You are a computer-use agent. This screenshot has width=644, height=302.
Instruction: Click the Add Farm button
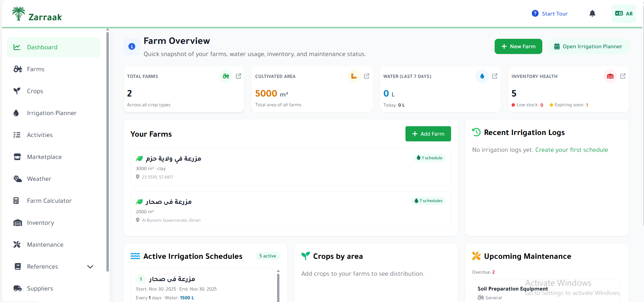point(428,134)
